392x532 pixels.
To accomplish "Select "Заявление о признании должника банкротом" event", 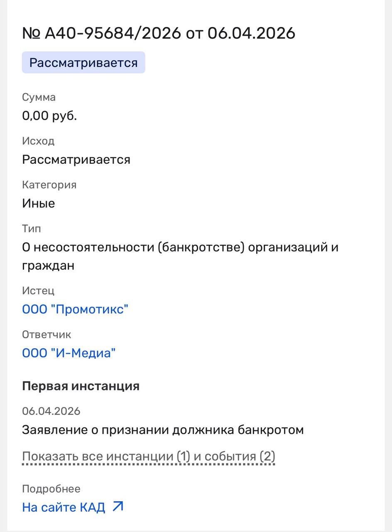I will pos(163,430).
